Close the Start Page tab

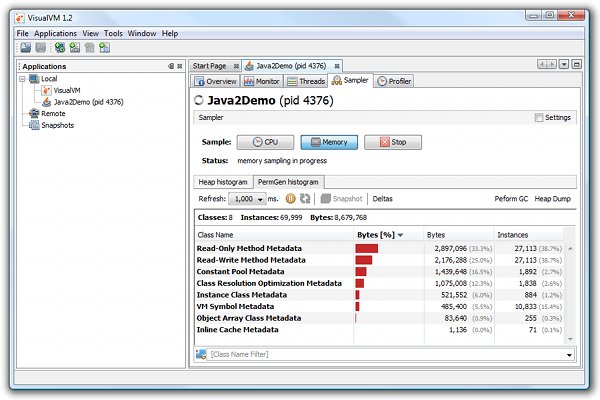(235, 65)
